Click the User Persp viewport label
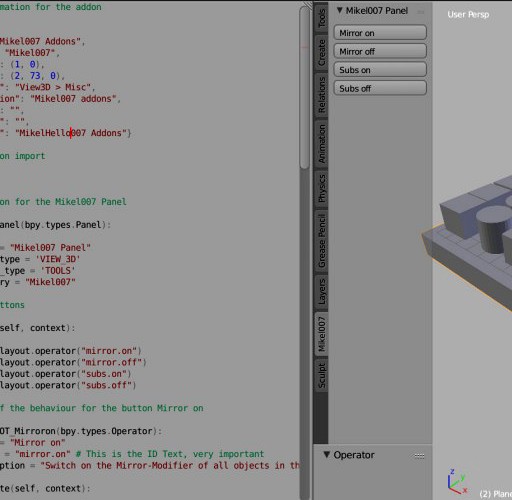The width and height of the screenshot is (512, 500). (468, 15)
